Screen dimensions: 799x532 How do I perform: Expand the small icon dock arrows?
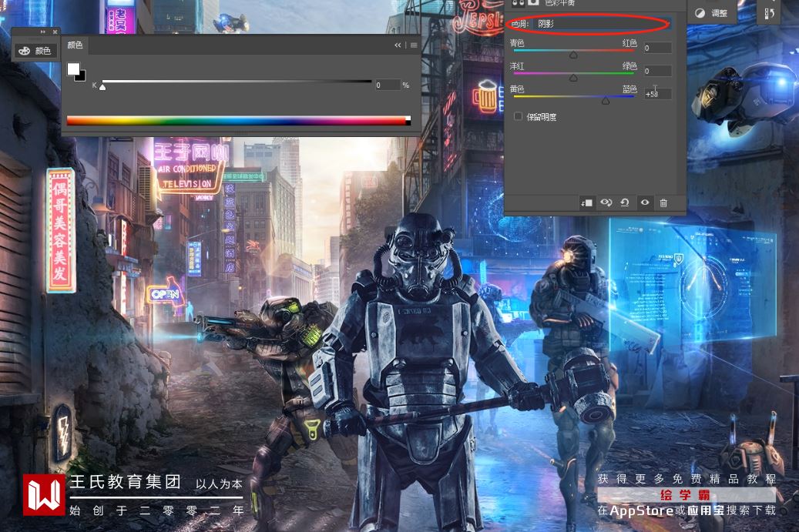(43, 32)
